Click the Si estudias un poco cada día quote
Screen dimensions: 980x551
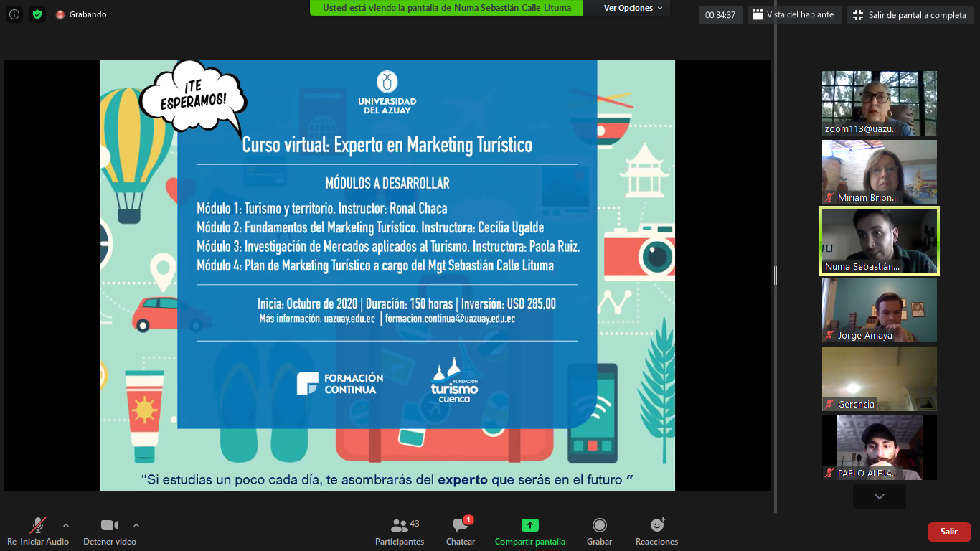(x=387, y=479)
